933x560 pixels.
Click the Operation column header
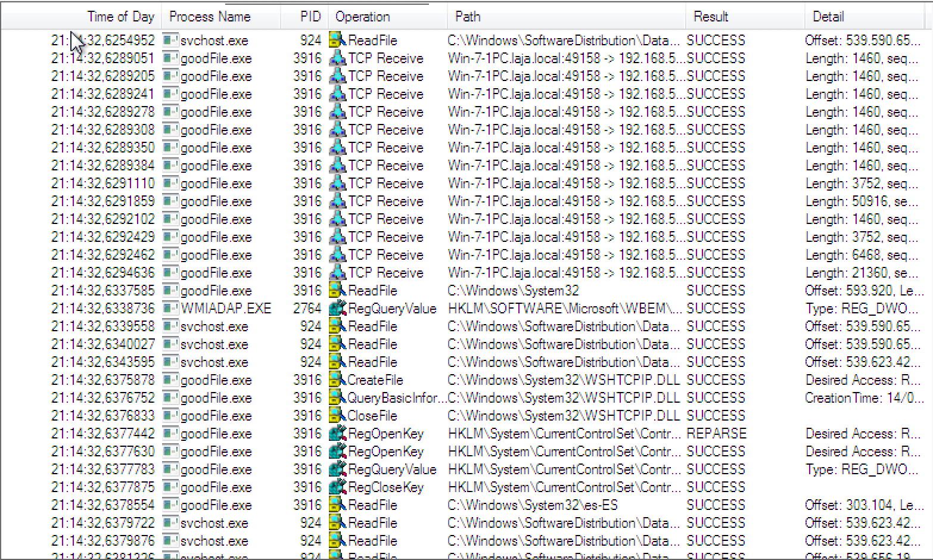pos(362,17)
